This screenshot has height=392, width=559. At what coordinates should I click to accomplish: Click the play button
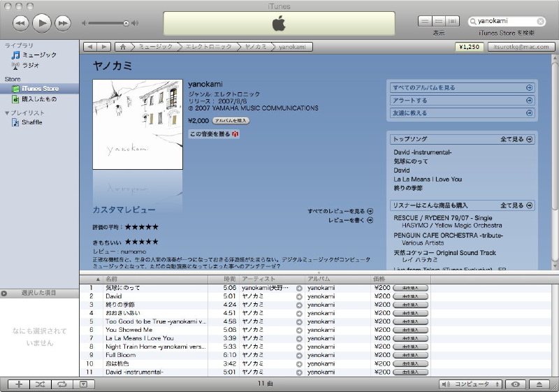pyautogui.click(x=42, y=23)
